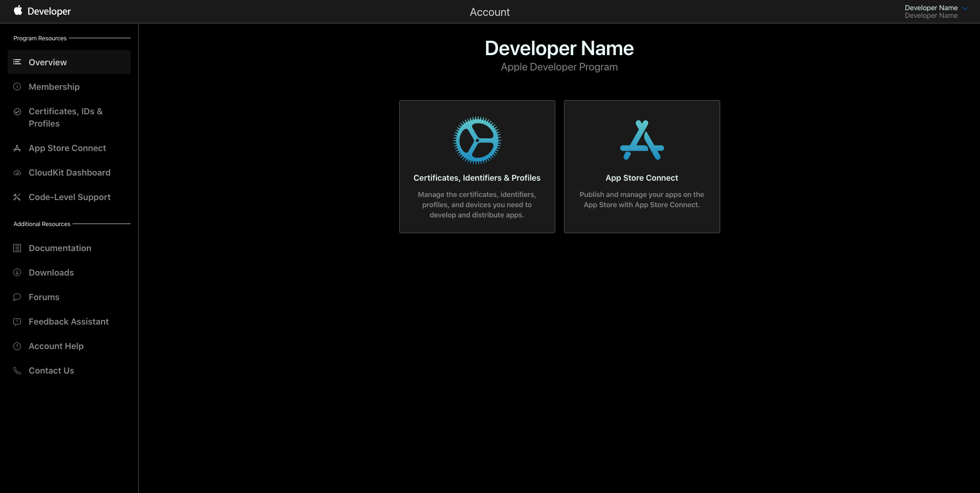
Task: Click the Apple Developer Program subtitle
Action: (x=559, y=67)
